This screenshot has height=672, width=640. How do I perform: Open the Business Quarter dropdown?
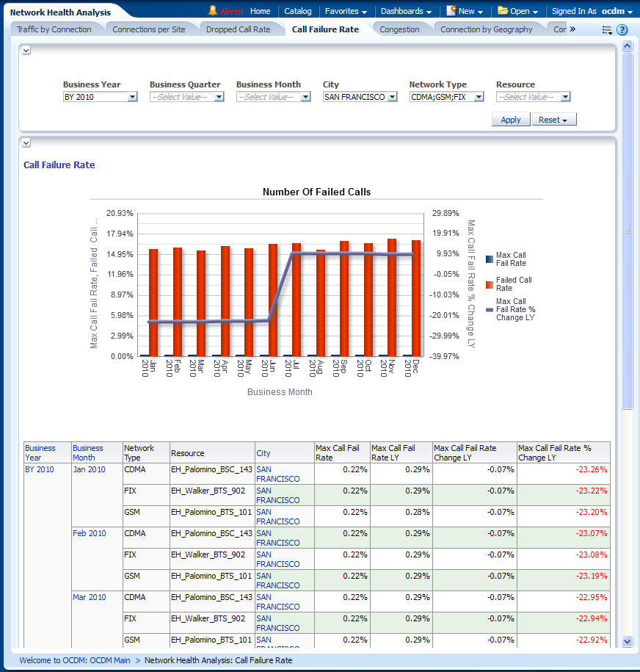click(219, 97)
